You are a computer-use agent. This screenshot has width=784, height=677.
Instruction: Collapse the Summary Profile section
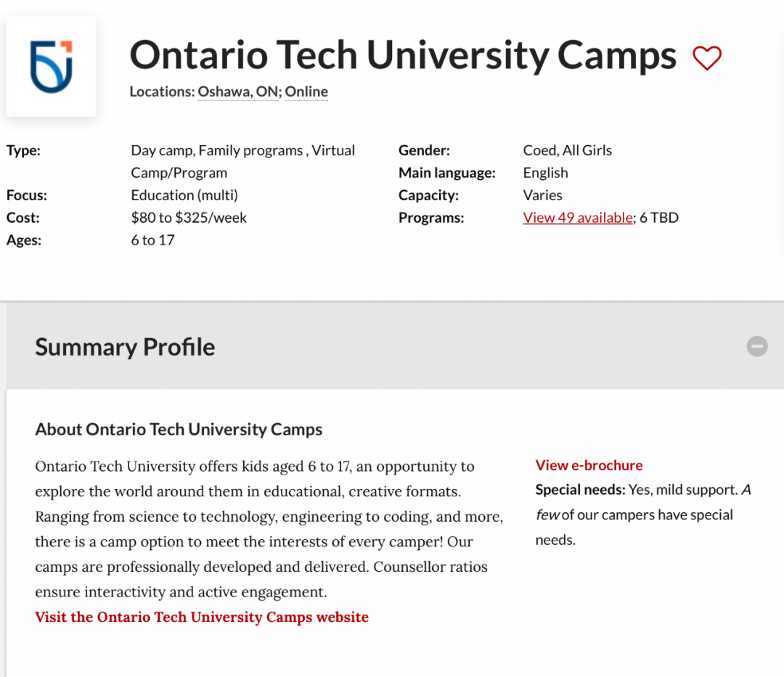(757, 346)
